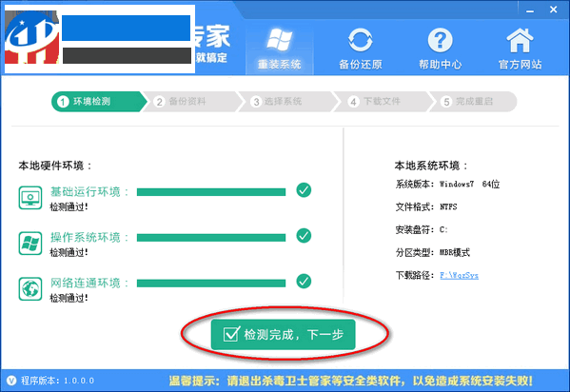Click the 文件格式 NTFS text

(426, 206)
